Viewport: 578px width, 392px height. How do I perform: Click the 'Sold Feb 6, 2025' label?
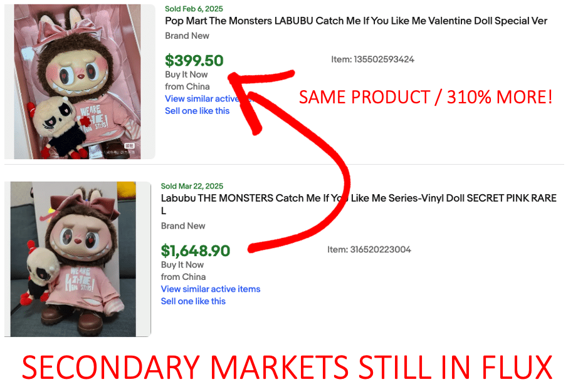(194, 9)
